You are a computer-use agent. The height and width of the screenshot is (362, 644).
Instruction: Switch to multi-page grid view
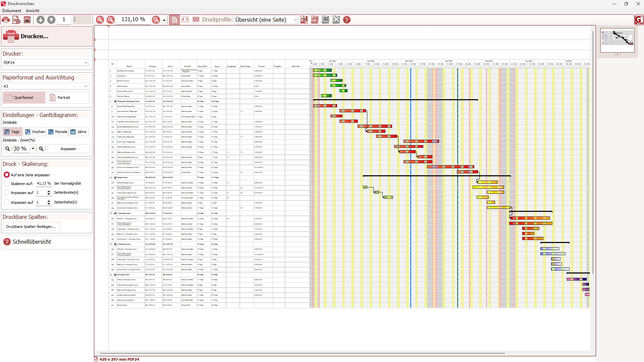pos(196,20)
